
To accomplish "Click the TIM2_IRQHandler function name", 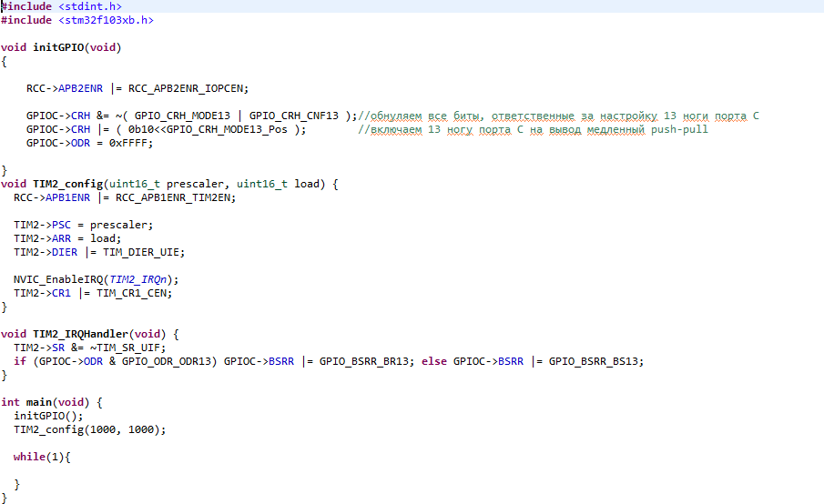I will pyautogui.click(x=80, y=334).
